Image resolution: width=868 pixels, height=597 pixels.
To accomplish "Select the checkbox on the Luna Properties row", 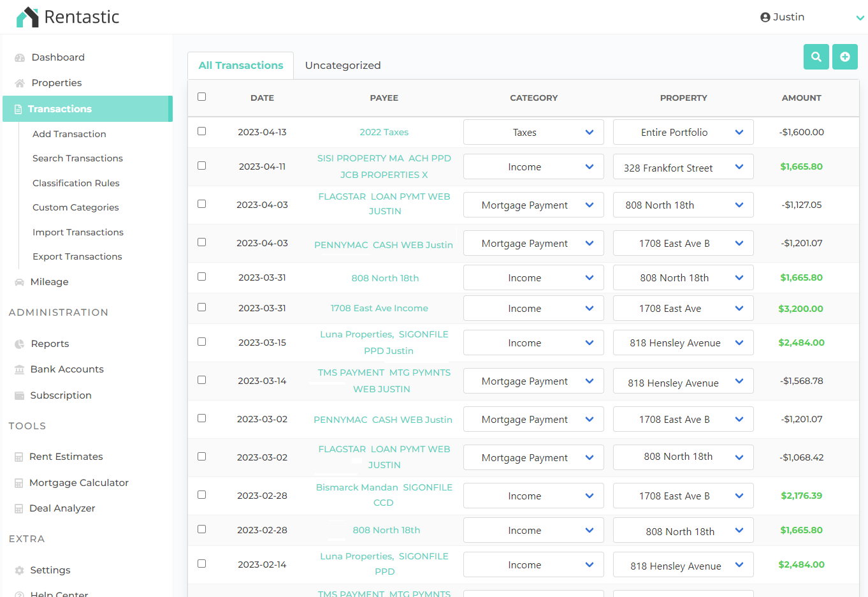I will 201,343.
